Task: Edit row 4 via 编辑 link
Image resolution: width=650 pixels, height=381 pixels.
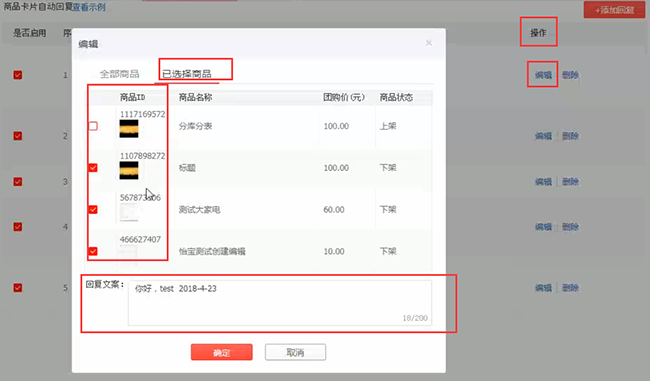Action: coord(543,227)
